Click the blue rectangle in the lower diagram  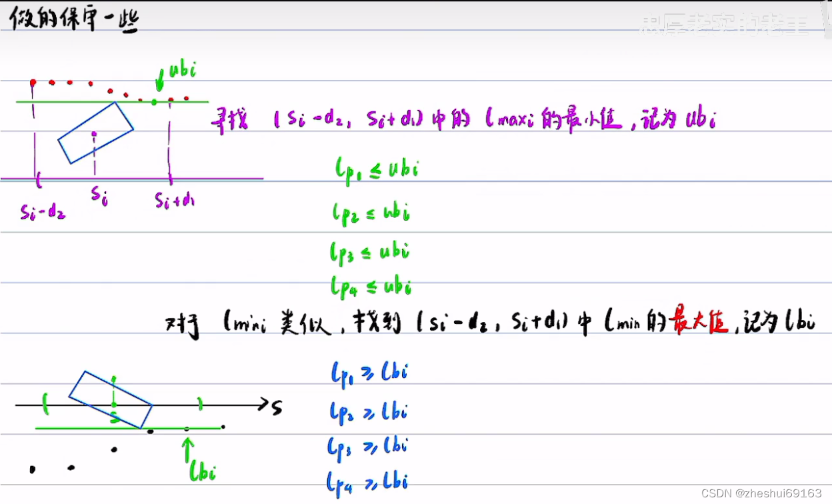pyautogui.click(x=111, y=399)
